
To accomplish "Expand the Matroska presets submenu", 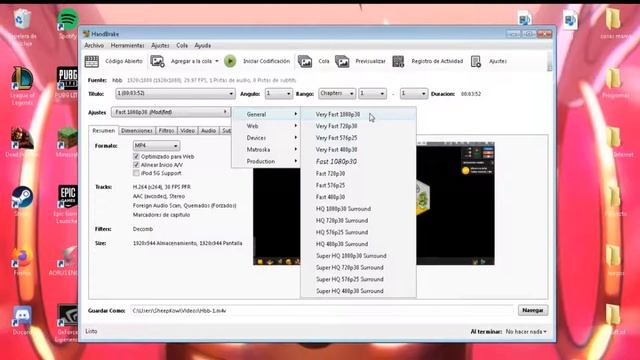I will click(266, 150).
